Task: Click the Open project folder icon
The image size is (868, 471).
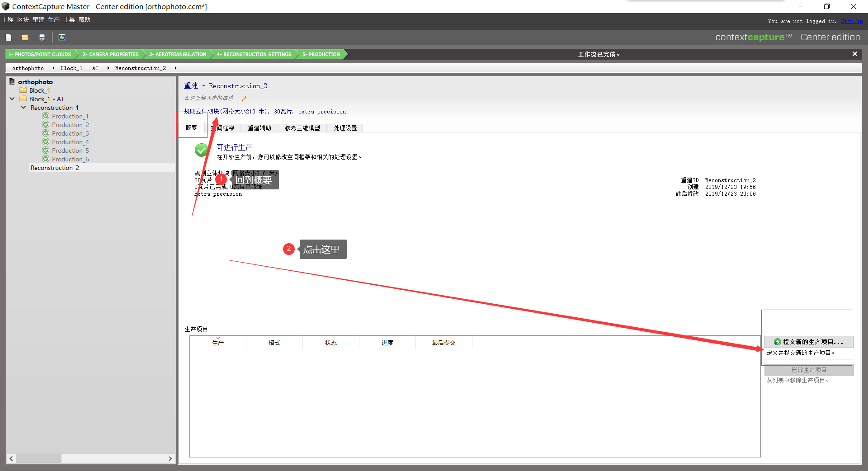Action: pos(25,38)
